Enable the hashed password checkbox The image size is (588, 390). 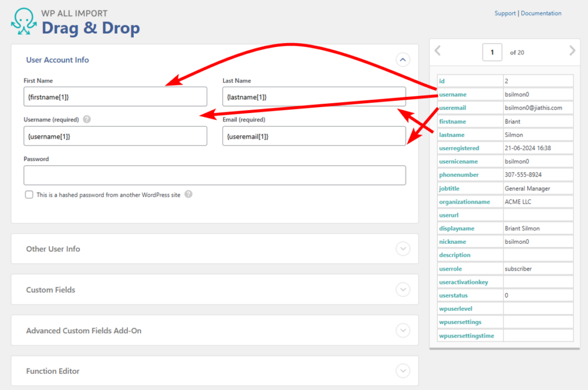click(29, 194)
